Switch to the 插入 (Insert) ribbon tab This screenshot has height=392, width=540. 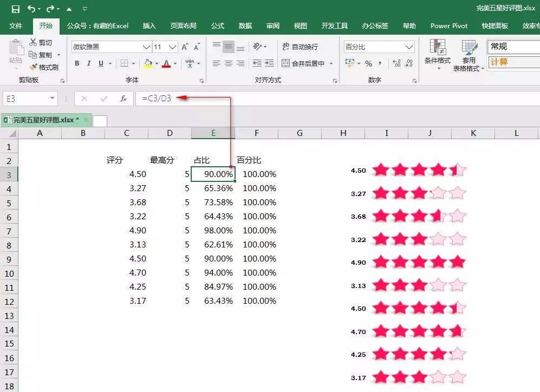[x=149, y=26]
